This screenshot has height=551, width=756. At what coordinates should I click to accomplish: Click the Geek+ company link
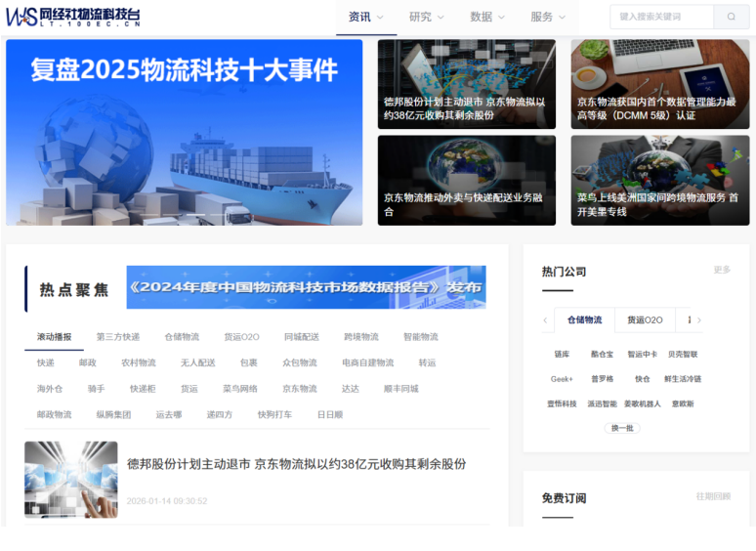tap(562, 379)
